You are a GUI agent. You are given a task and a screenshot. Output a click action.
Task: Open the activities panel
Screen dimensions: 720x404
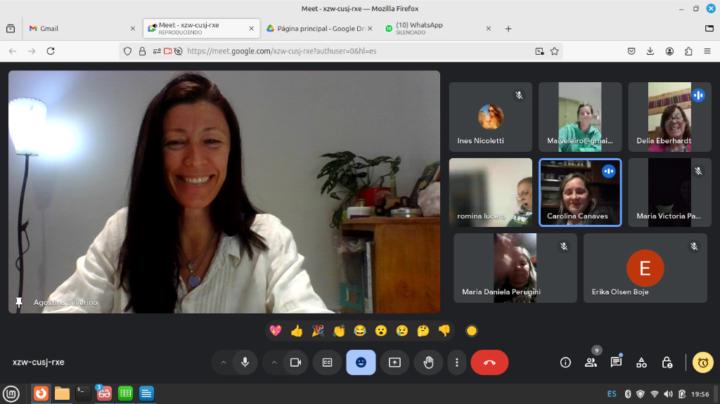[x=641, y=362]
